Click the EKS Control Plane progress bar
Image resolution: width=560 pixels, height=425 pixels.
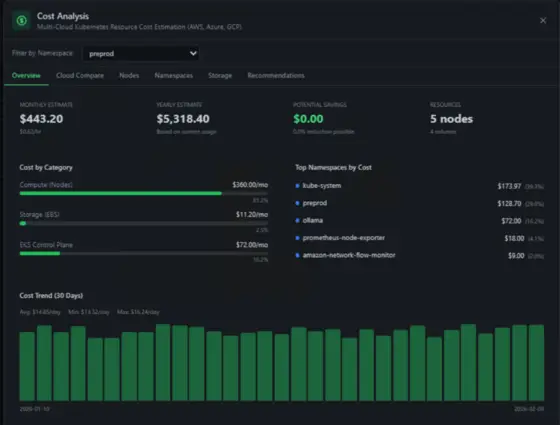[x=144, y=253]
